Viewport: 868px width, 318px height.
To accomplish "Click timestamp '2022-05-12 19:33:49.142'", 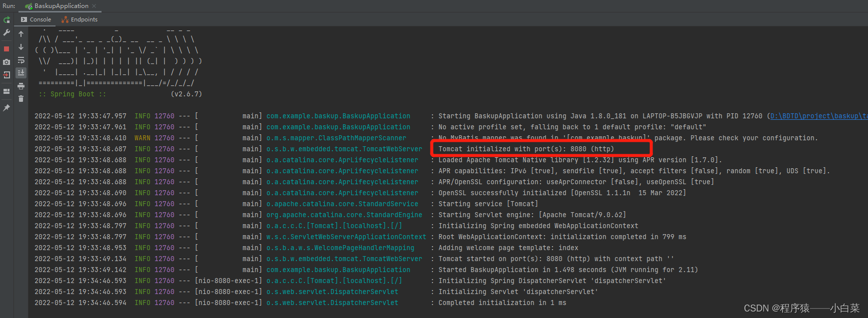I will pyautogui.click(x=80, y=270).
